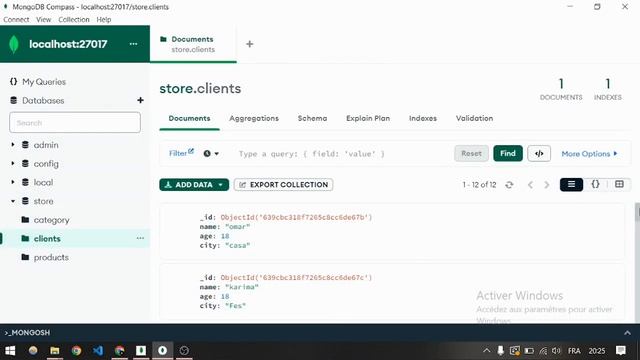Expand the config database
Viewport: 640px width, 360px height.
tap(13, 164)
